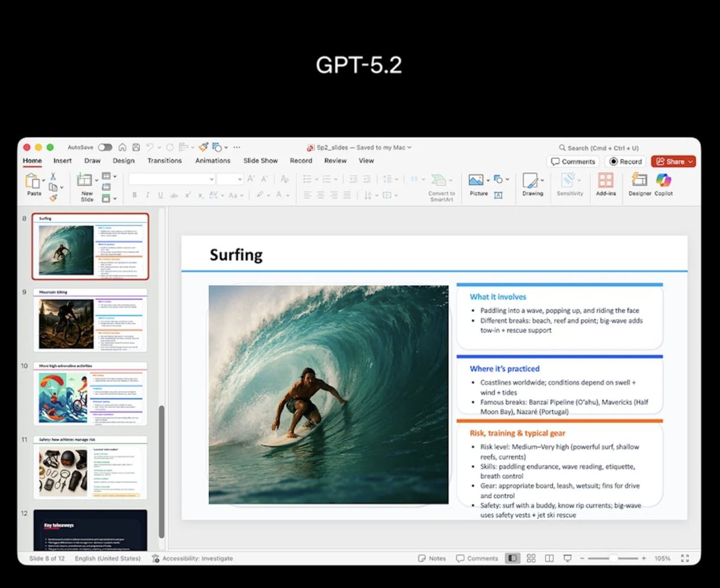Click the Slide Show presenter icon
The width and height of the screenshot is (720, 588).
coord(568,559)
